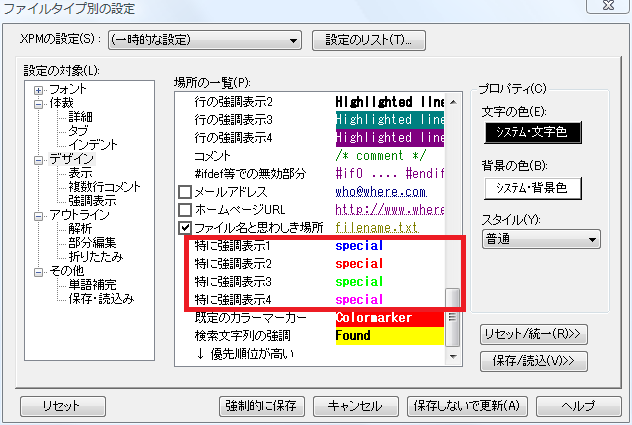The image size is (632, 425).
Task: Click the 設定のリスト(T)... button
Action: (368, 40)
